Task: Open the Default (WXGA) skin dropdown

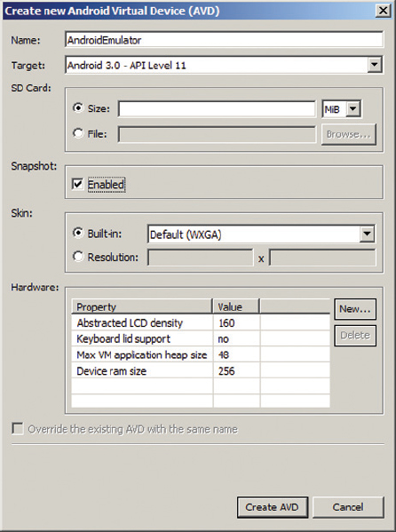Action: point(368,234)
